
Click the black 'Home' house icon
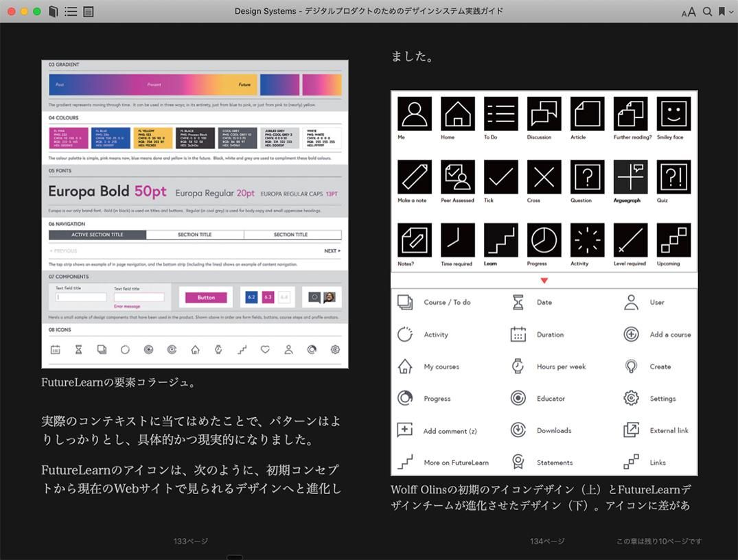pyautogui.click(x=458, y=113)
